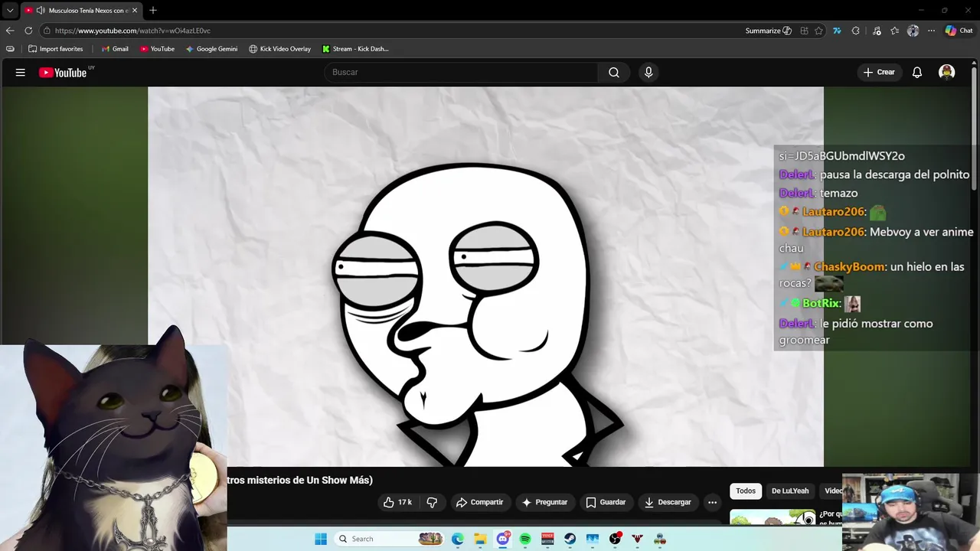Open YouTube notifications bell
Viewport: 980px width, 551px height.
[917, 73]
